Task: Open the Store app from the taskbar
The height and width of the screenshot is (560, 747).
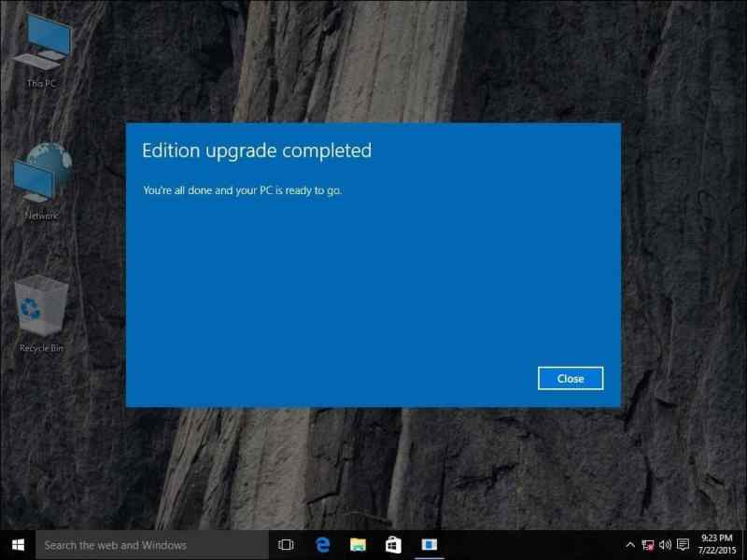Action: (x=393, y=545)
